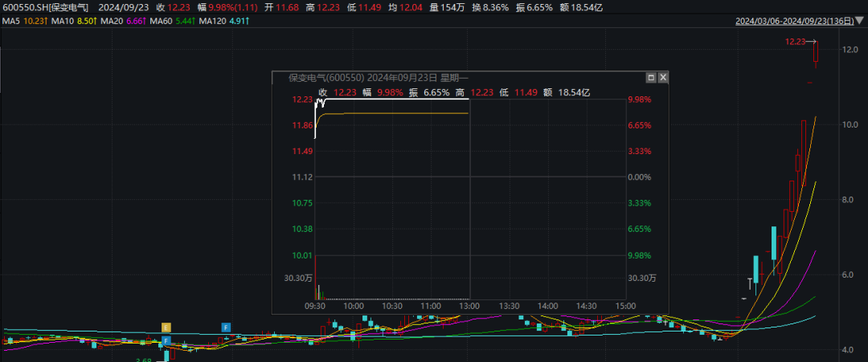Select the latest red candlestick at 12.23
Viewport: 868px width, 362px height.
[816, 52]
